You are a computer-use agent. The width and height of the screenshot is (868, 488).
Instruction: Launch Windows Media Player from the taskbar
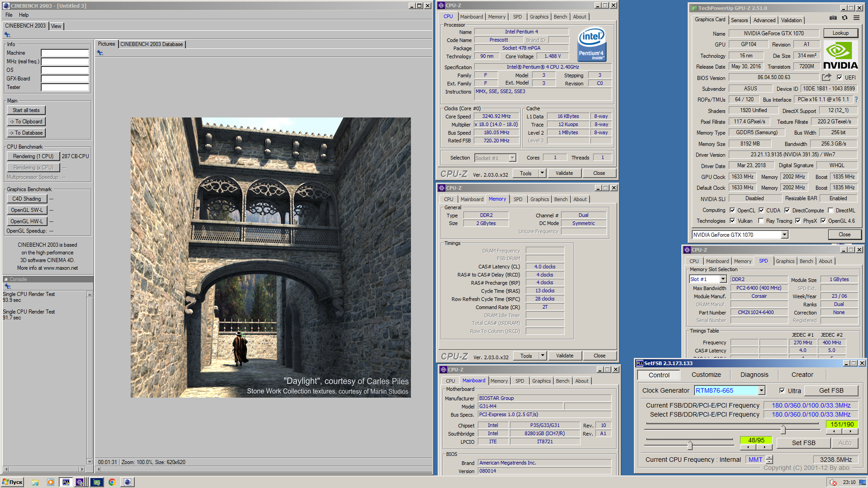point(50,482)
